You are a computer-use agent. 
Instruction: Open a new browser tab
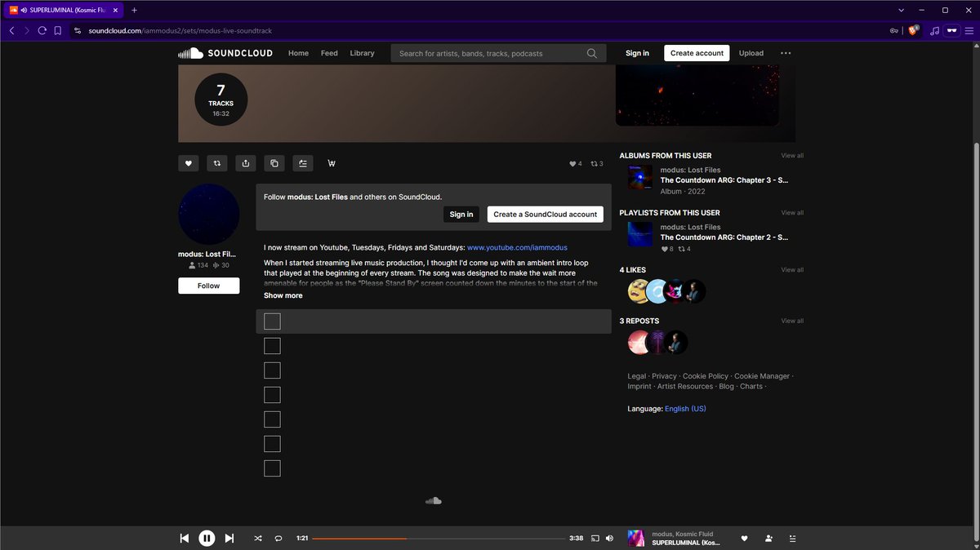[x=134, y=10]
